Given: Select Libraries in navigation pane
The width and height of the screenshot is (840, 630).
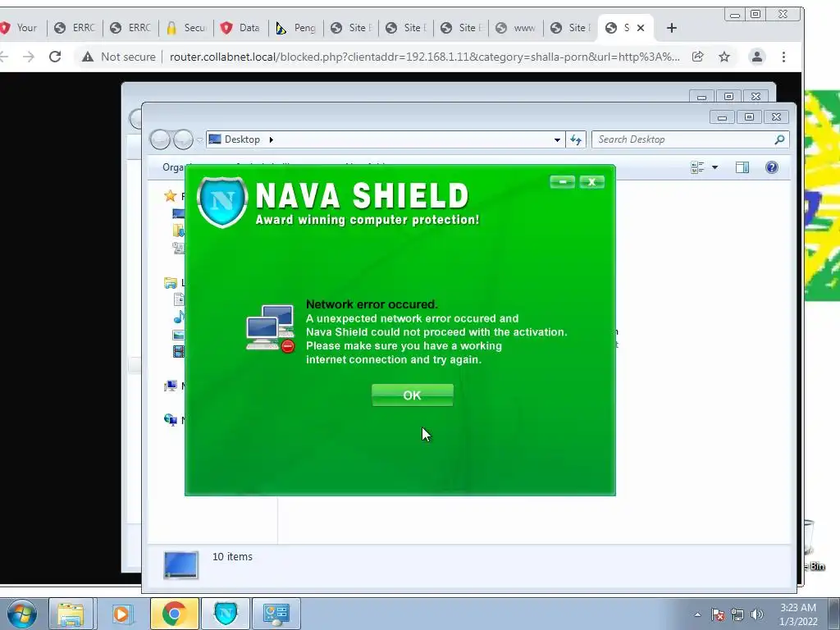Looking at the screenshot, I should pos(171,282).
